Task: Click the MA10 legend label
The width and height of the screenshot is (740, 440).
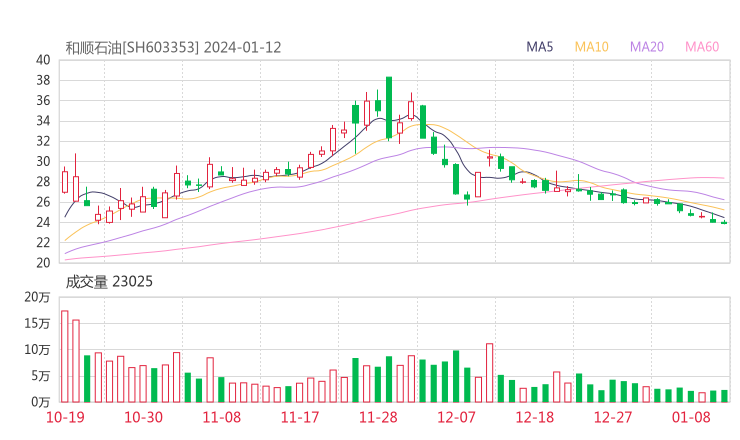Action: point(591,47)
